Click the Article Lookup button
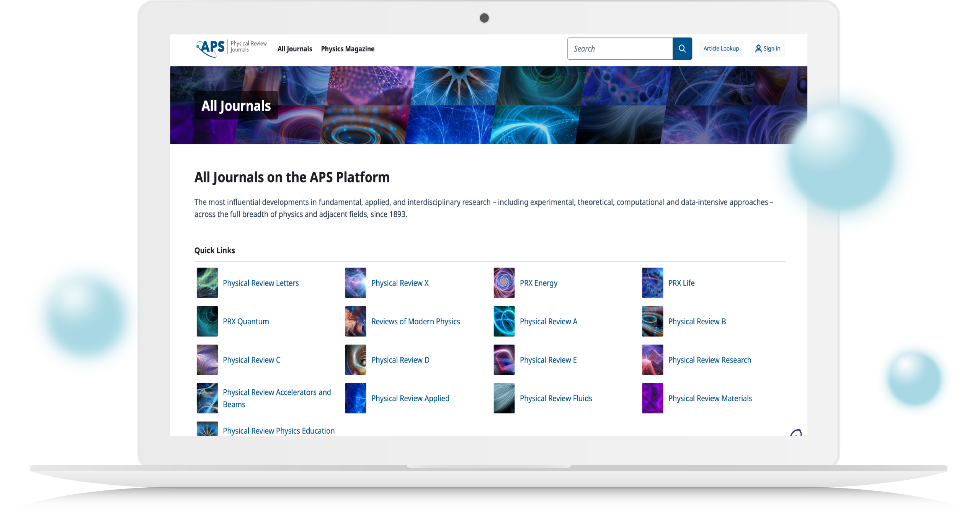980x513 pixels. point(721,49)
